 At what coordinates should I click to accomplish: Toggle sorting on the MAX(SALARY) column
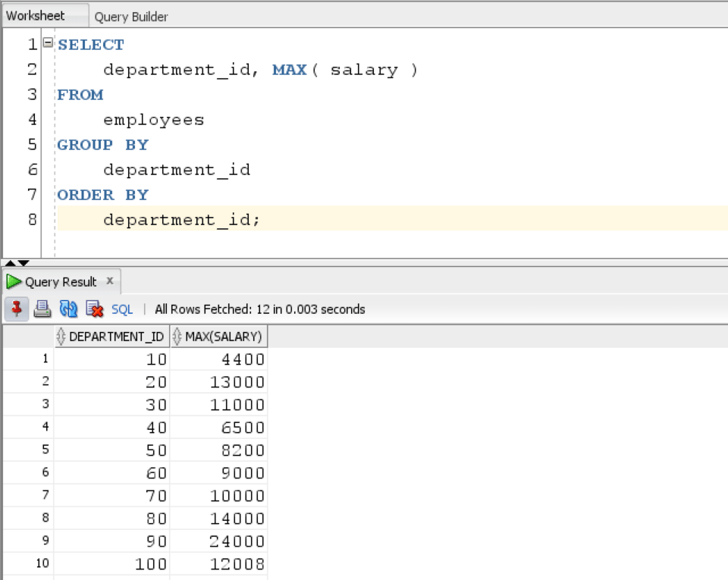point(218,336)
